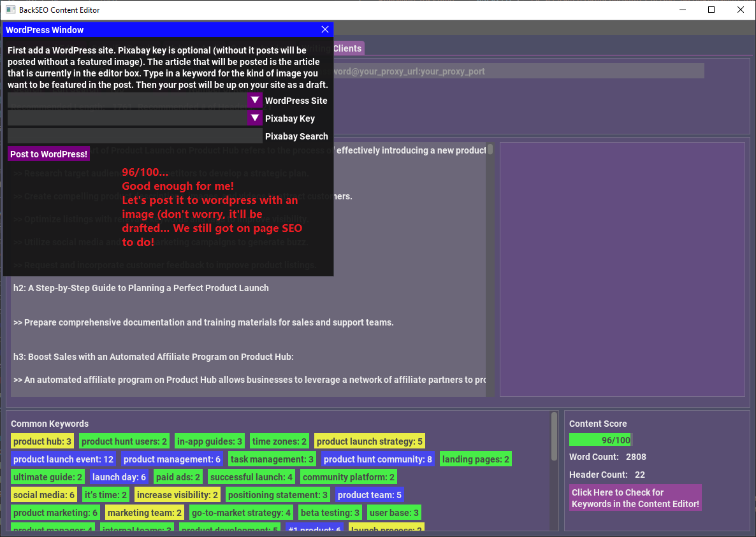
Task: Click 'product launch event: 12' keyword tag
Action: pyautogui.click(x=64, y=459)
